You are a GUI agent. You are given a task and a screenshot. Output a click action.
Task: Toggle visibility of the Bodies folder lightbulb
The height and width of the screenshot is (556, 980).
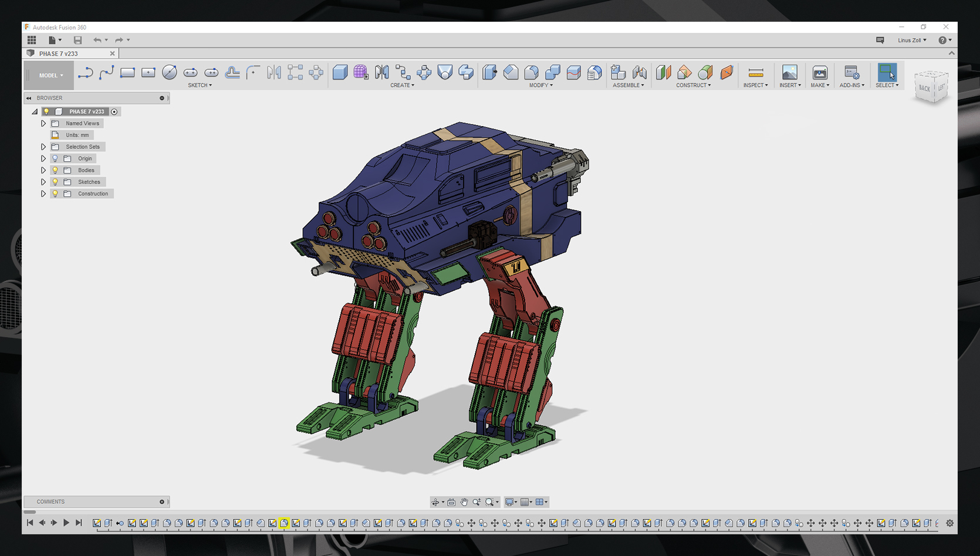point(55,170)
